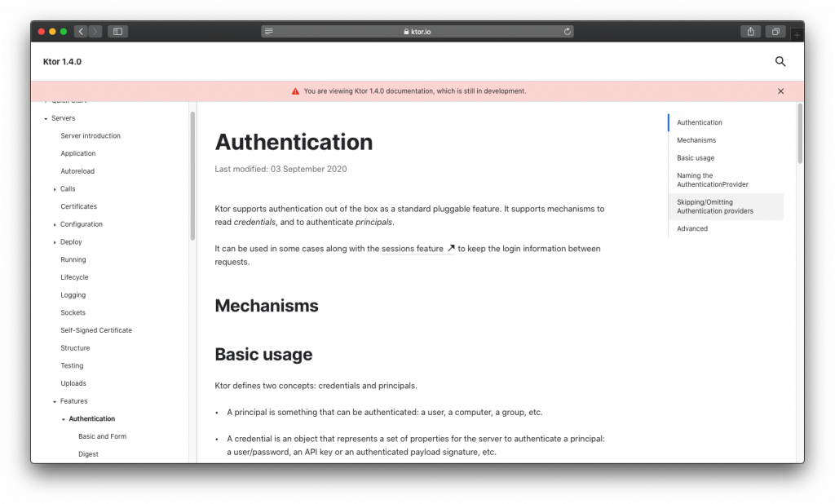Jump to Authentication in page outline
This screenshot has width=835, height=504.
699,122
